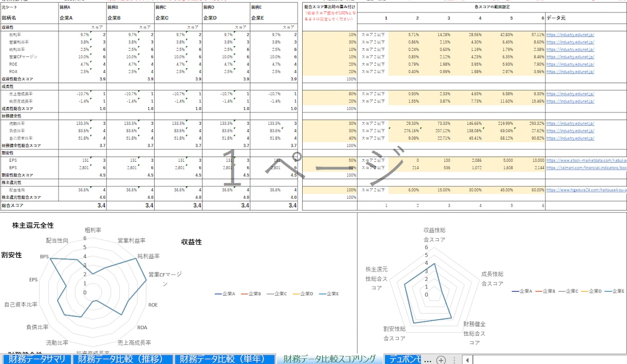Click the 売上高成長率 80% weight cell
Viewport: 627px width, 364px height.
coord(329,94)
